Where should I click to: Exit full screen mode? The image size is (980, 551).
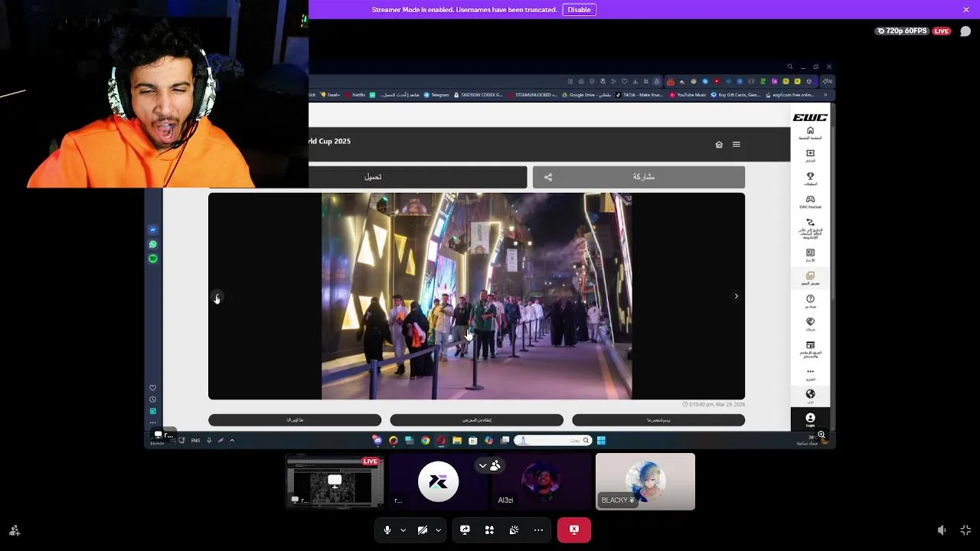click(965, 530)
